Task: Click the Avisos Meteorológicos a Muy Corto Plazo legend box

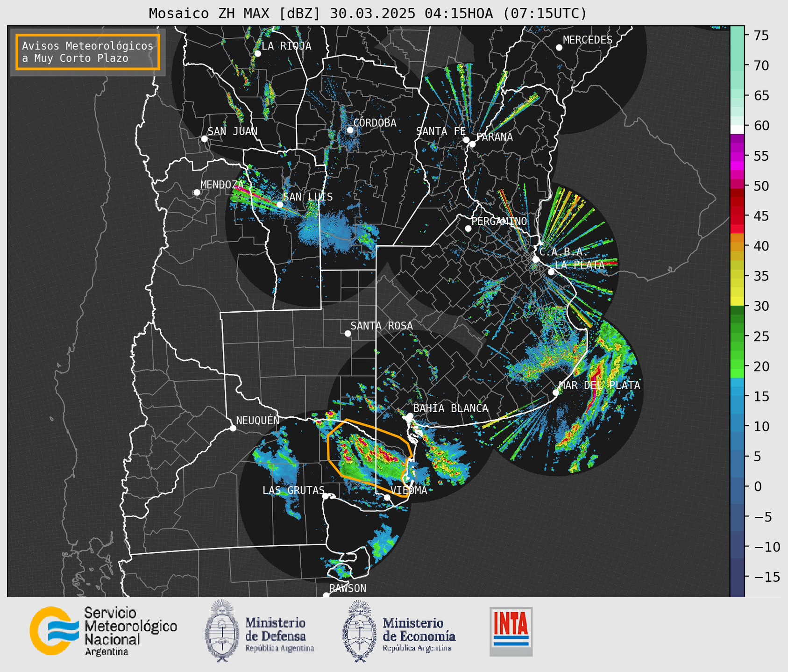Action: 88,52
